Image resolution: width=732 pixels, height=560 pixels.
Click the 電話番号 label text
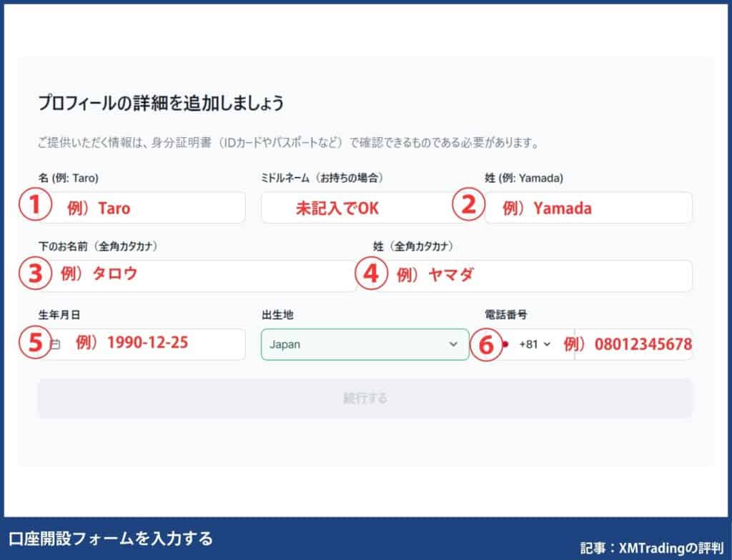click(505, 315)
